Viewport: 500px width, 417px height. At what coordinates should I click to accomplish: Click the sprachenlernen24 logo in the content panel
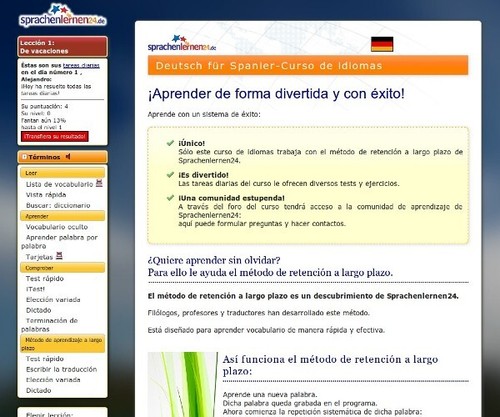pyautogui.click(x=182, y=43)
